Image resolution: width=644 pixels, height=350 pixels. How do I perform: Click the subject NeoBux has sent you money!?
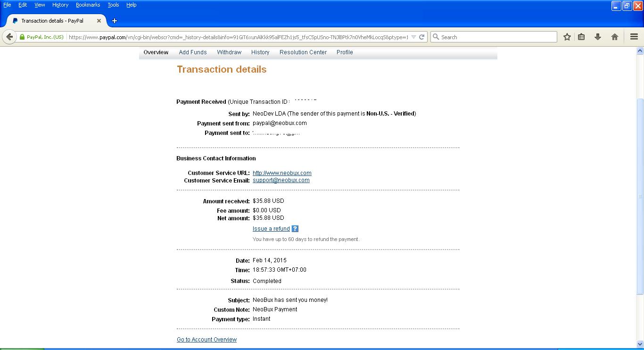point(290,300)
